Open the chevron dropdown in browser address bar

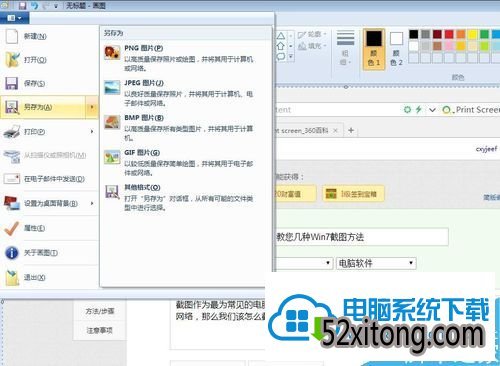tap(432, 110)
